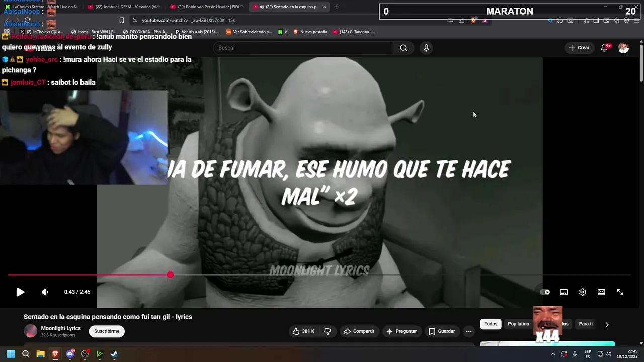Toggle the autoplay switch in the player

[545, 292]
